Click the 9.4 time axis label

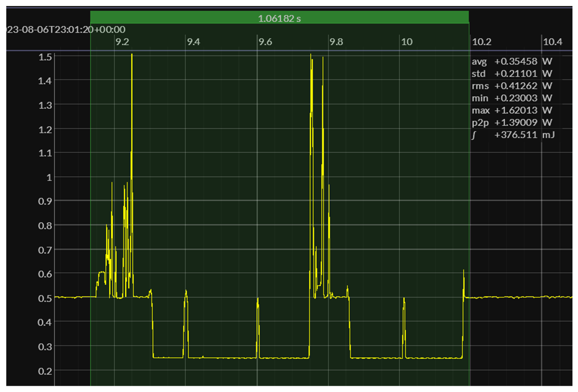tap(194, 42)
